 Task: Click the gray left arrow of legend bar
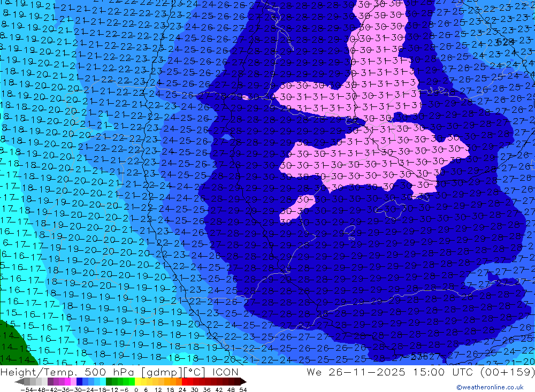click(x=19, y=381)
